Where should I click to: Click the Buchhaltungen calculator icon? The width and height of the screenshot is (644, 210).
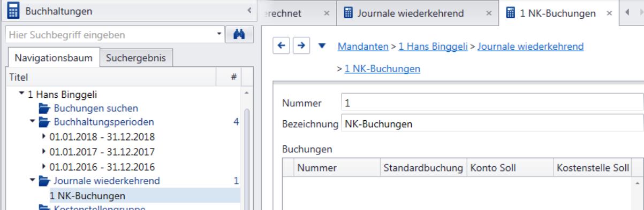13,11
